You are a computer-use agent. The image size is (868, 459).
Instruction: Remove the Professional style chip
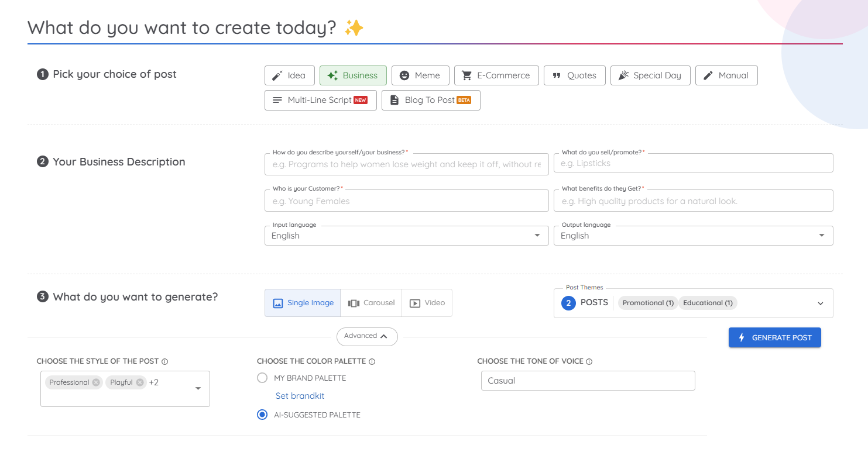coord(96,382)
